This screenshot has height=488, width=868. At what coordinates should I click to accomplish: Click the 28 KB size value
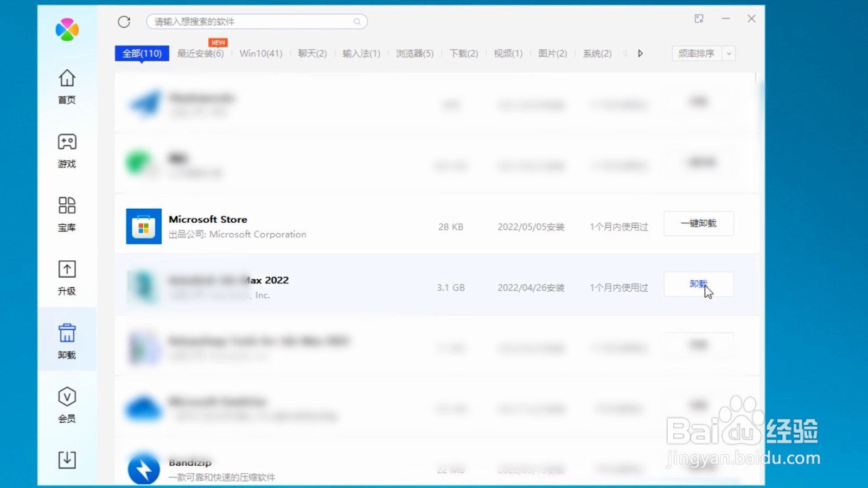[451, 227]
